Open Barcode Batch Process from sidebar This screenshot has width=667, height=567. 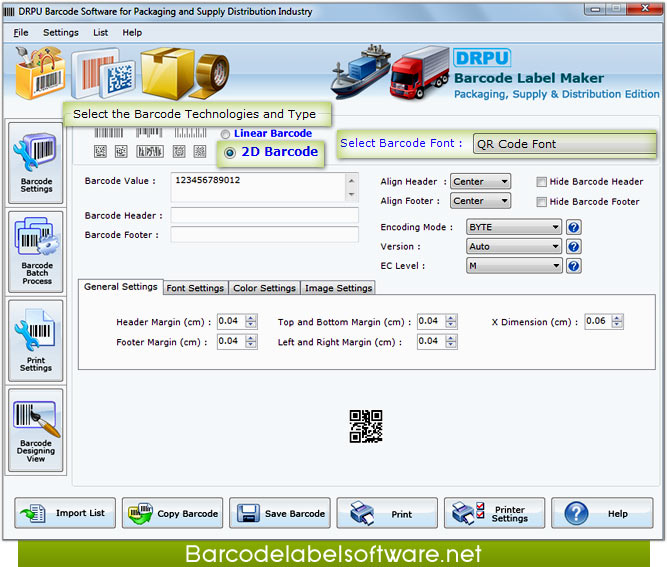tap(36, 252)
